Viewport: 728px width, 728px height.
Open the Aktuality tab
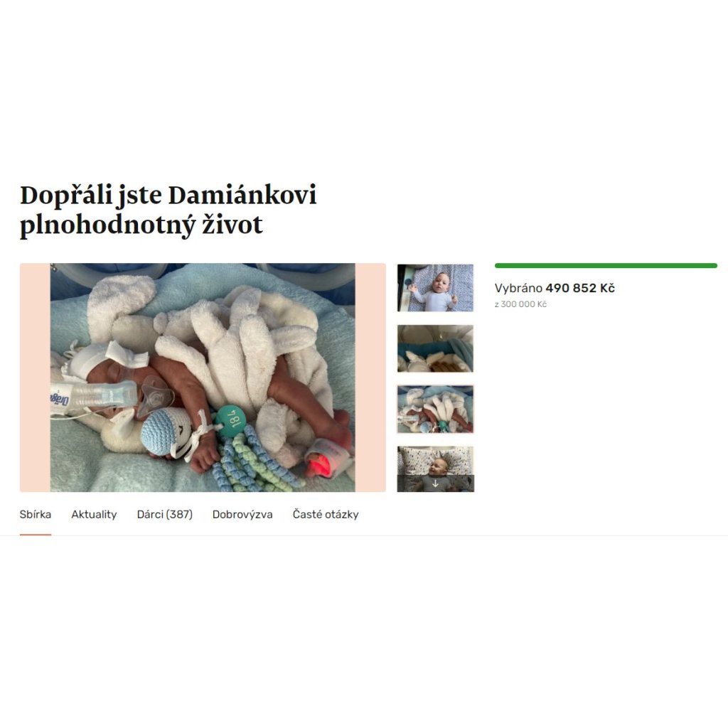coord(94,515)
